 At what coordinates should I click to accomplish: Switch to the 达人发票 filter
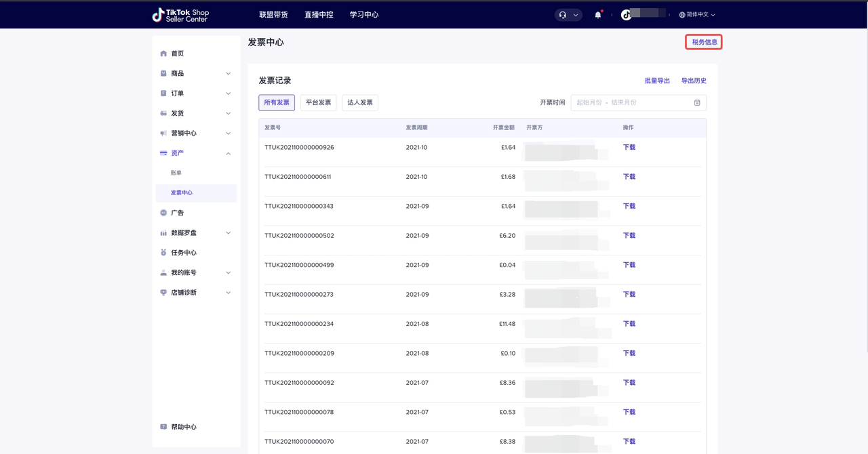coord(360,102)
